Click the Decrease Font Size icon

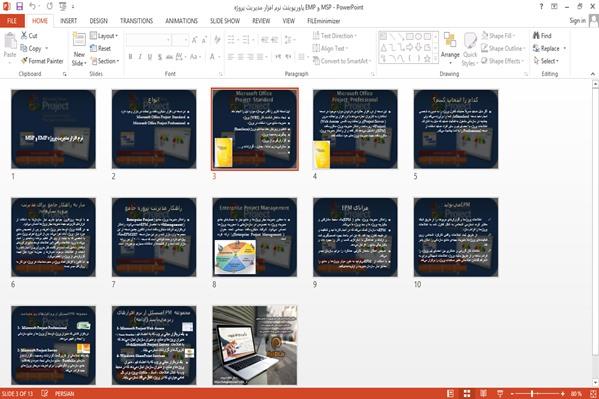pyautogui.click(x=204, y=40)
